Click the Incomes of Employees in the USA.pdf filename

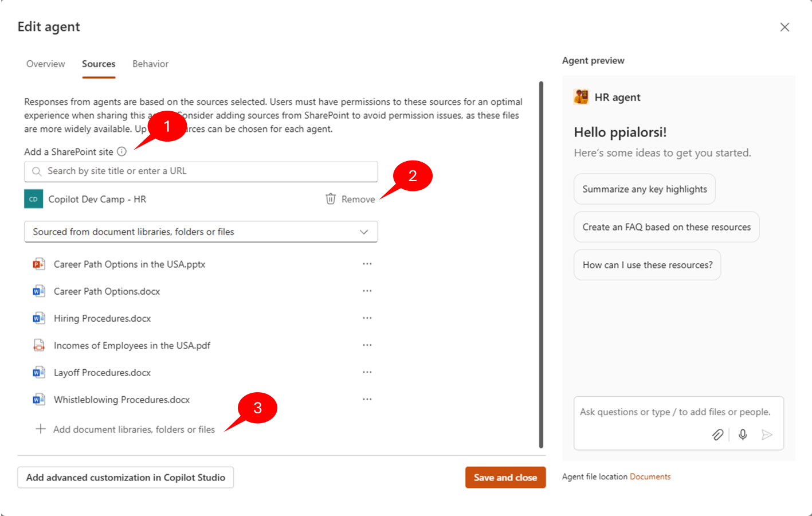132,345
